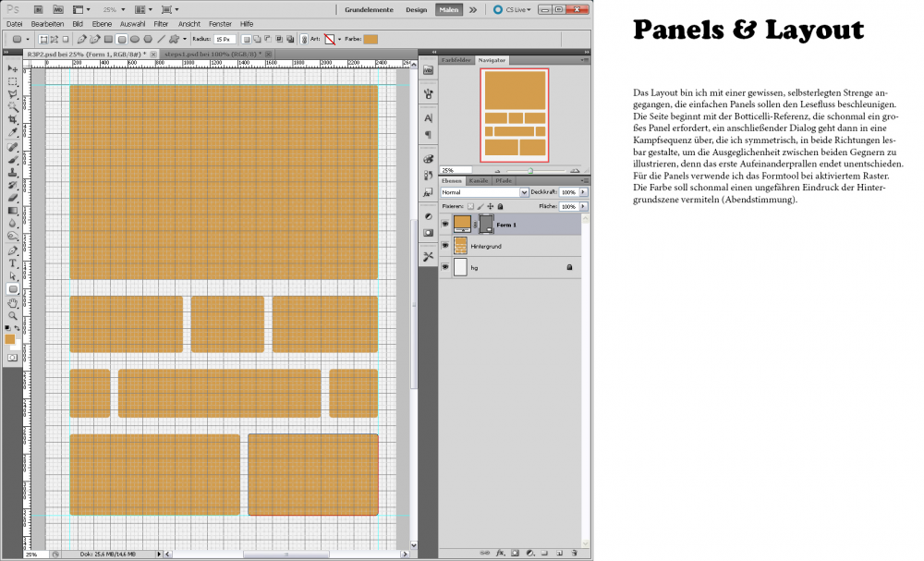Click the foreground color swatch in toolbox
The width and height of the screenshot is (924, 561).
tap(10, 339)
